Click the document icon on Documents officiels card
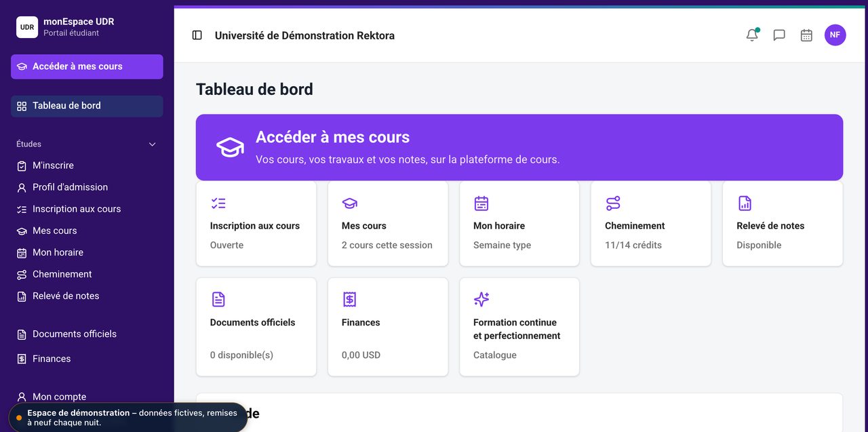Viewport: 868px width, 432px height. [x=218, y=299]
